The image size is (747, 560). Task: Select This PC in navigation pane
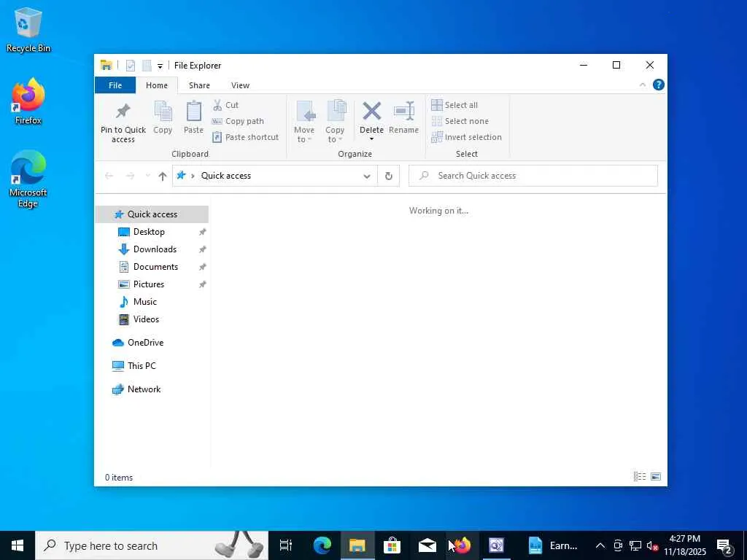142,366
